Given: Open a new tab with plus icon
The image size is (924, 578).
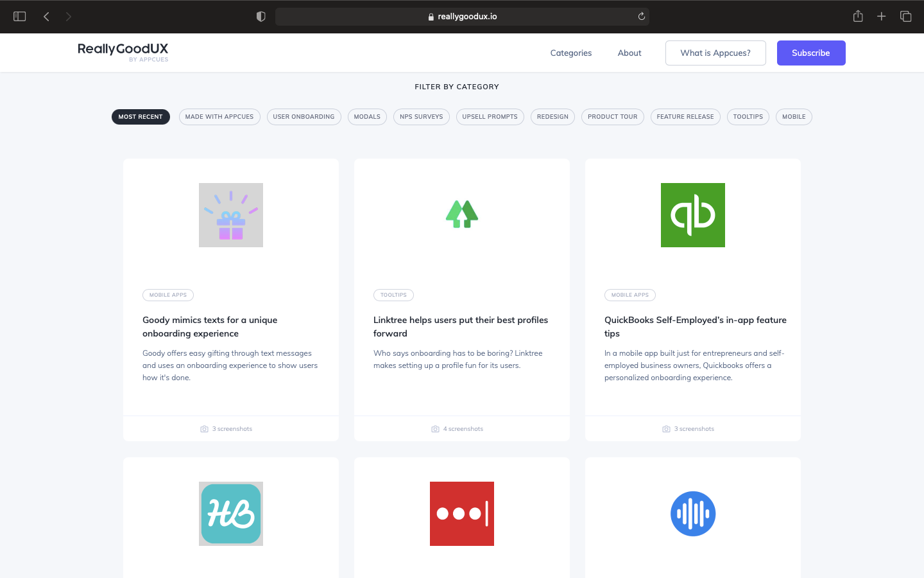Looking at the screenshot, I should click(882, 17).
